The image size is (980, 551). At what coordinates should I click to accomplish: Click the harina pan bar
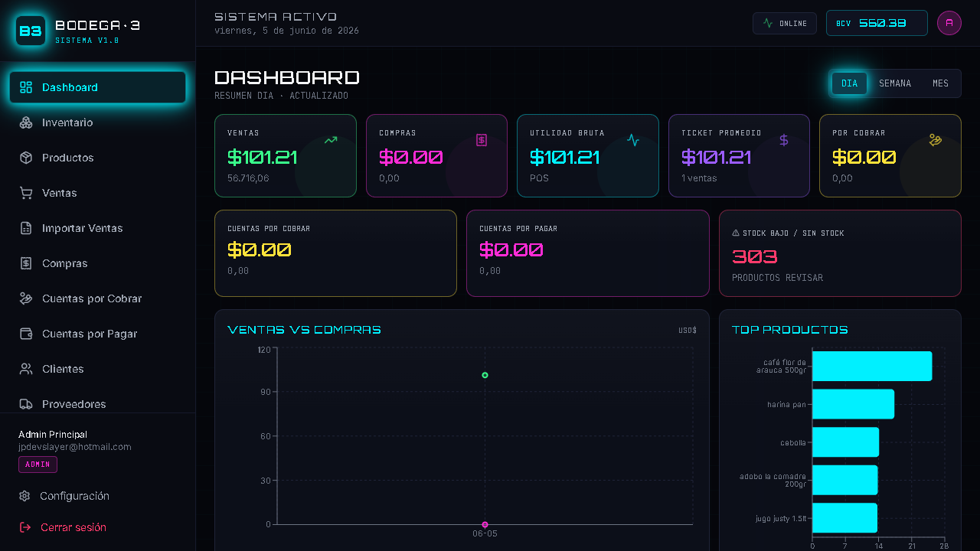(x=853, y=404)
